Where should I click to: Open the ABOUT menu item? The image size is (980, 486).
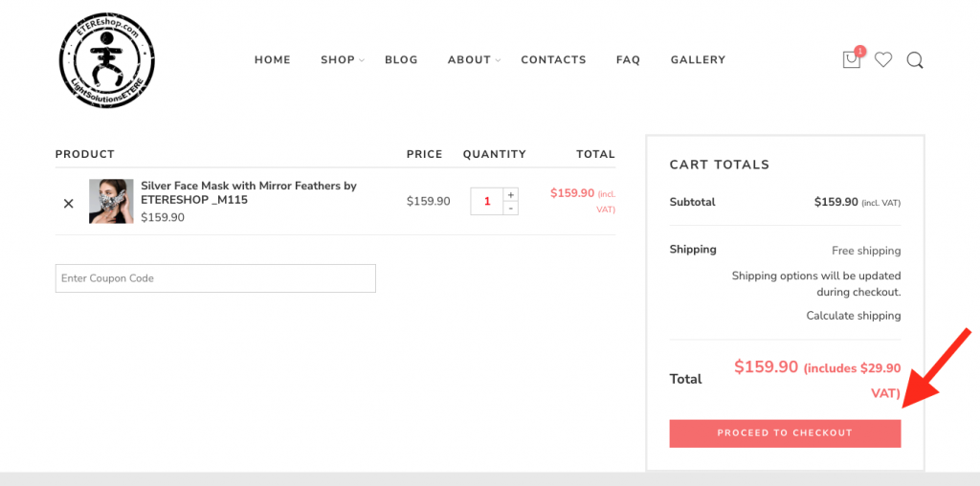(469, 60)
